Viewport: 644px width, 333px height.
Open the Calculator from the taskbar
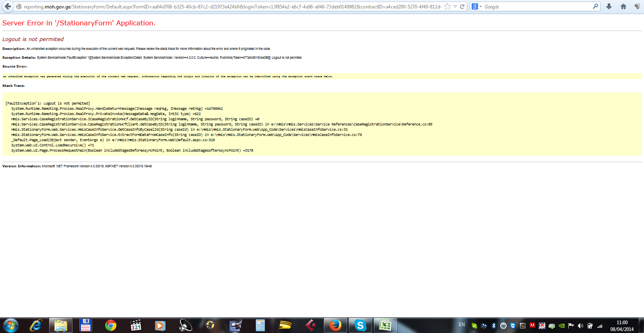point(260,325)
